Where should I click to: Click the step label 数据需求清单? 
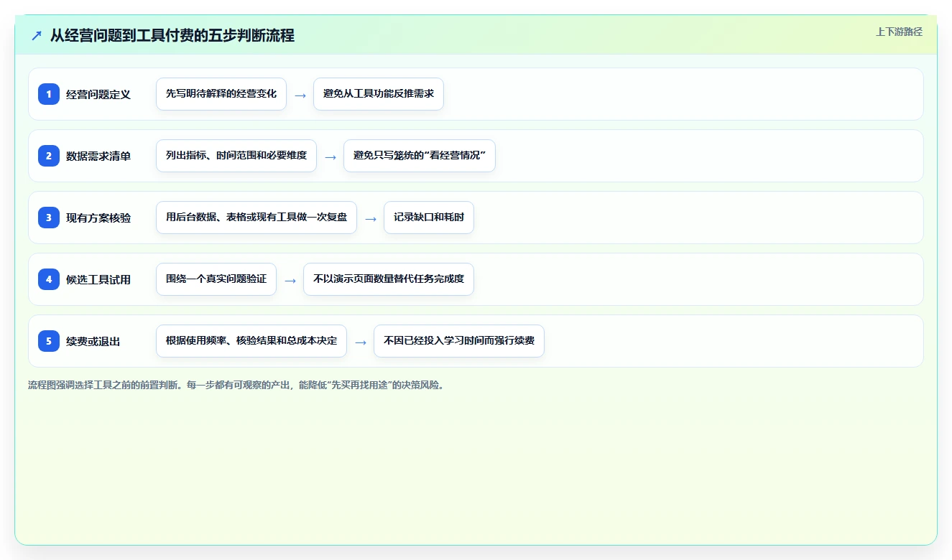[x=98, y=156]
